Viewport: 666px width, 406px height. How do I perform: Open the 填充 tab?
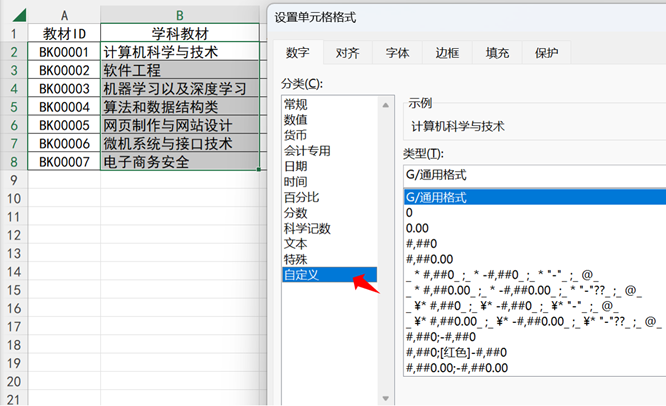tap(497, 52)
